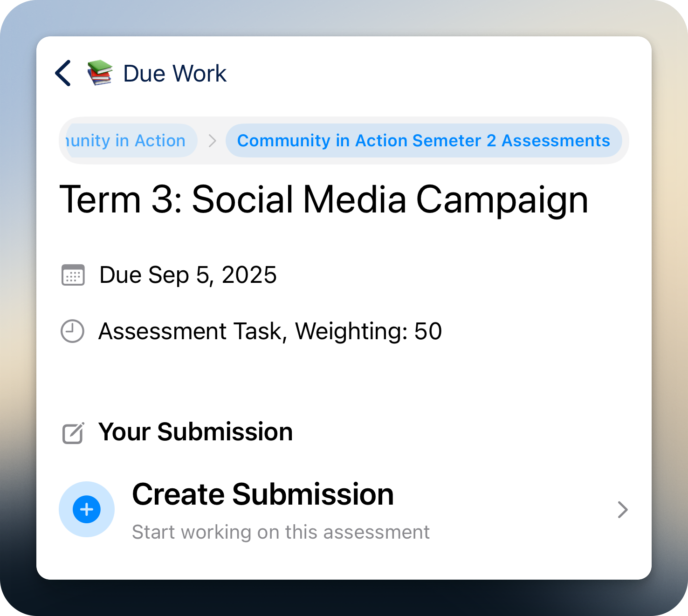Select the title Term 3: Social Media Campaign

pyautogui.click(x=324, y=199)
